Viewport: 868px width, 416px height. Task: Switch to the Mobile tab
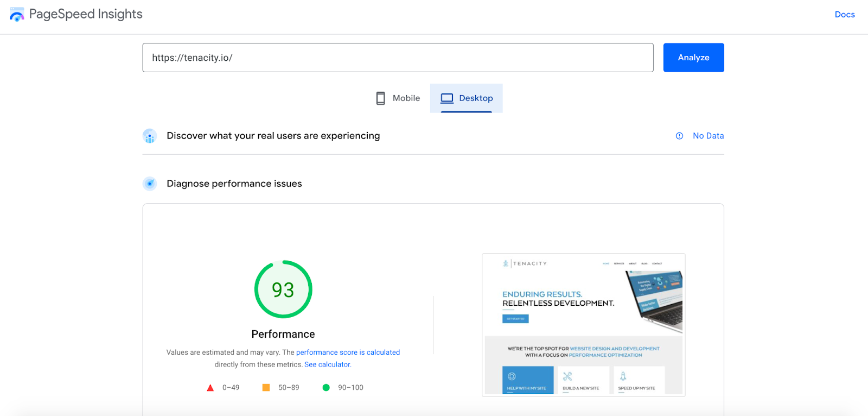click(398, 98)
